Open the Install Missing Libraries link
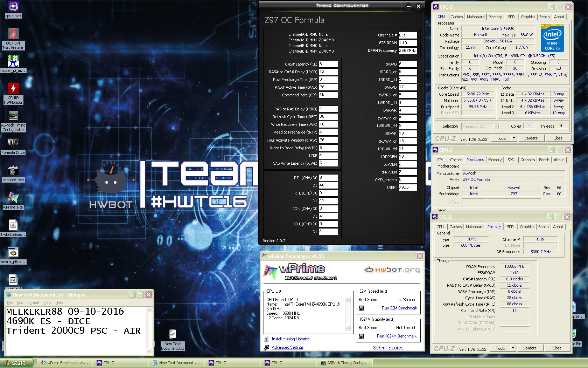Image resolution: width=588 pixels, height=368 pixels. pyautogui.click(x=290, y=339)
